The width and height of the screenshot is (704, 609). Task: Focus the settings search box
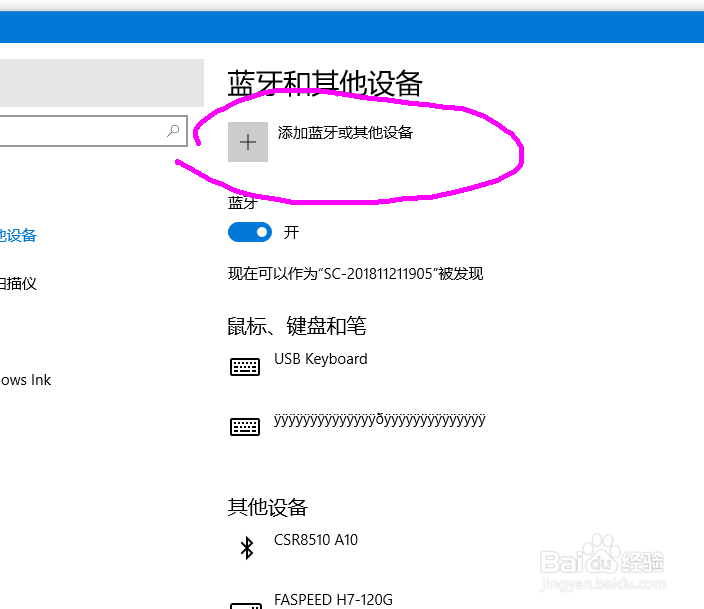tap(93, 131)
